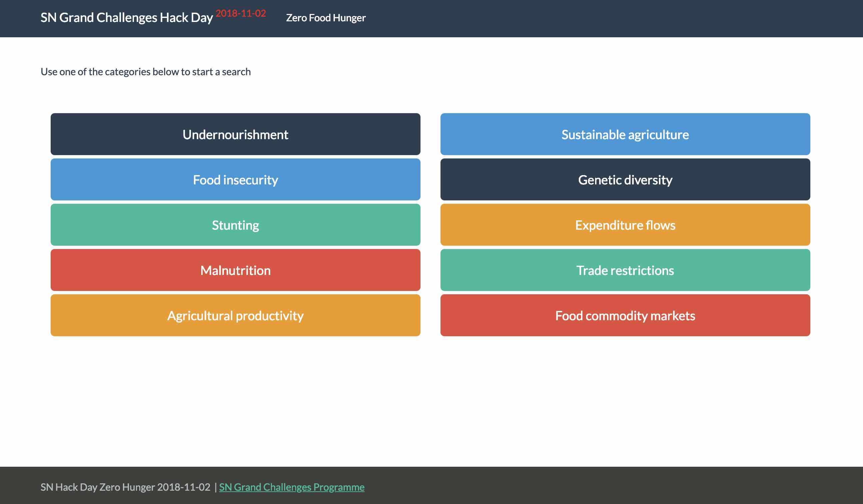Click the categories instruction text
The height and width of the screenshot is (504, 863).
(146, 72)
